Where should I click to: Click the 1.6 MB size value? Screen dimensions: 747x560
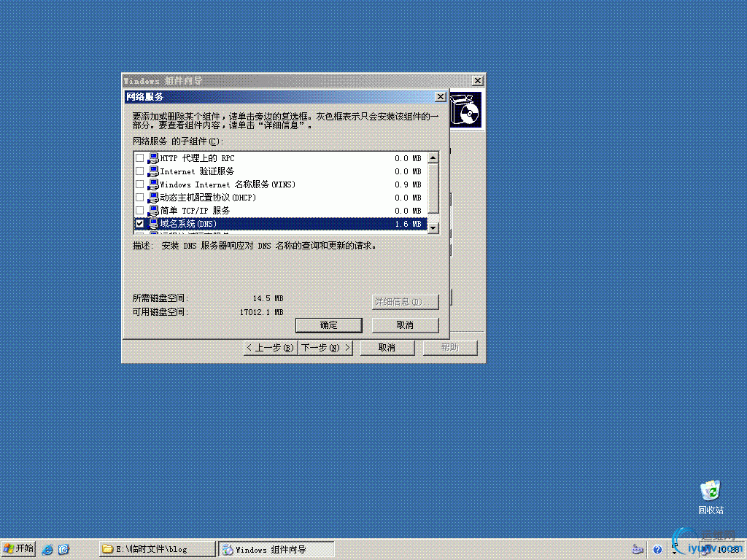(x=409, y=224)
